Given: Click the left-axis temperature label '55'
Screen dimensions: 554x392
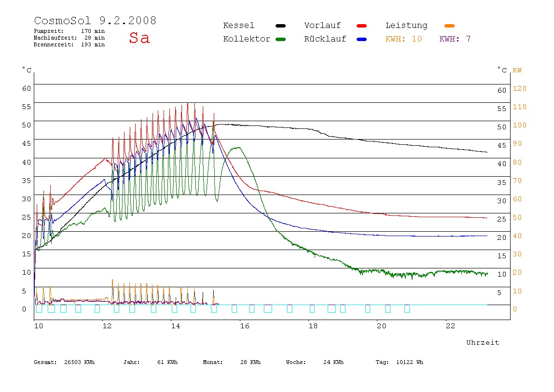Looking at the screenshot, I should click(x=27, y=107).
